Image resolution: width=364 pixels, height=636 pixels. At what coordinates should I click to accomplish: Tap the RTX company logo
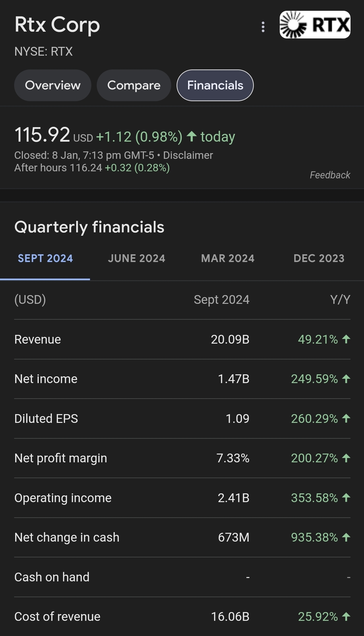315,25
